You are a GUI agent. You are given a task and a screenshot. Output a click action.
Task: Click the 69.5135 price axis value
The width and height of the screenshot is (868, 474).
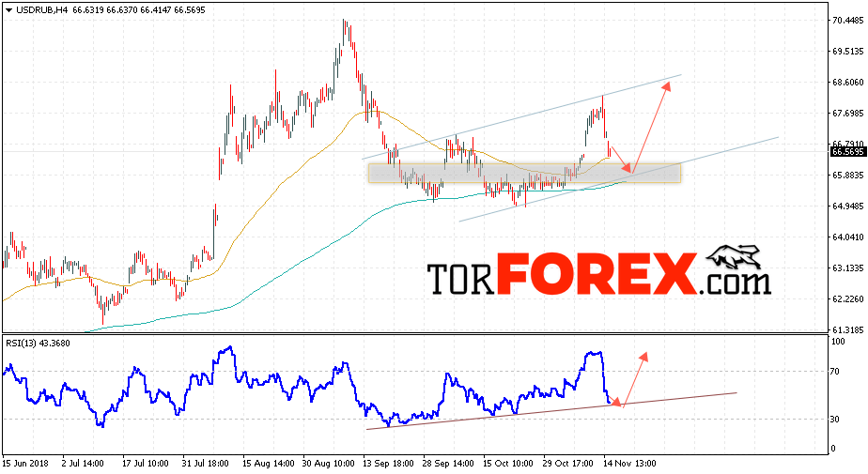click(848, 52)
